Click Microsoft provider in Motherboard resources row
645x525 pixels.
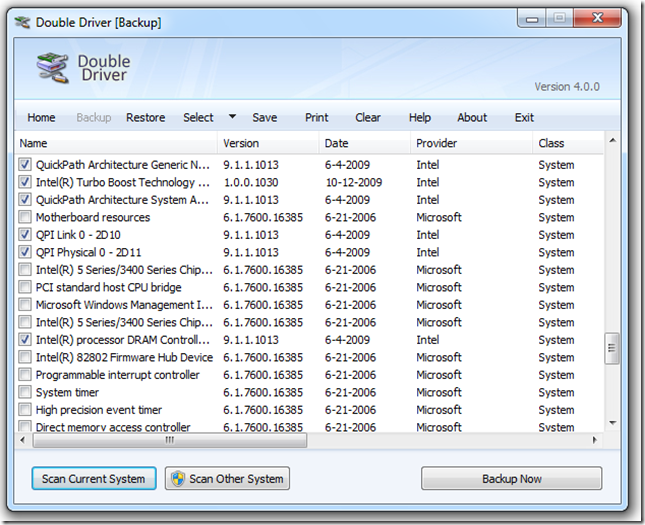pyautogui.click(x=439, y=217)
